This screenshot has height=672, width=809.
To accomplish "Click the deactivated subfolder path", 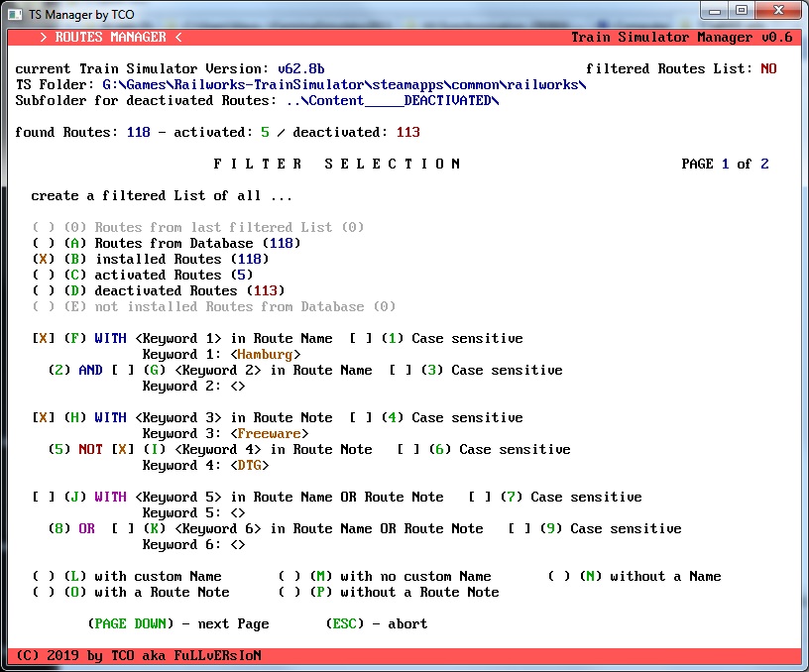I will click(x=393, y=100).
